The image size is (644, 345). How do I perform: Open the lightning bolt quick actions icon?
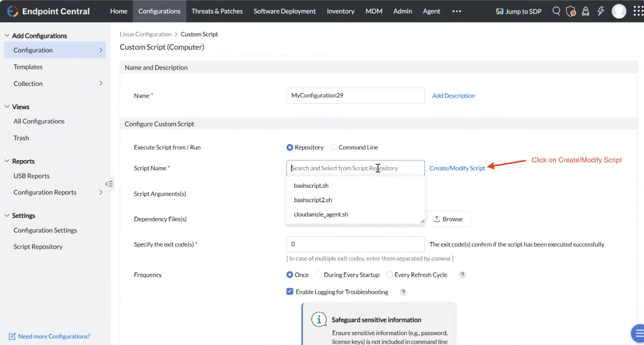coord(601,11)
